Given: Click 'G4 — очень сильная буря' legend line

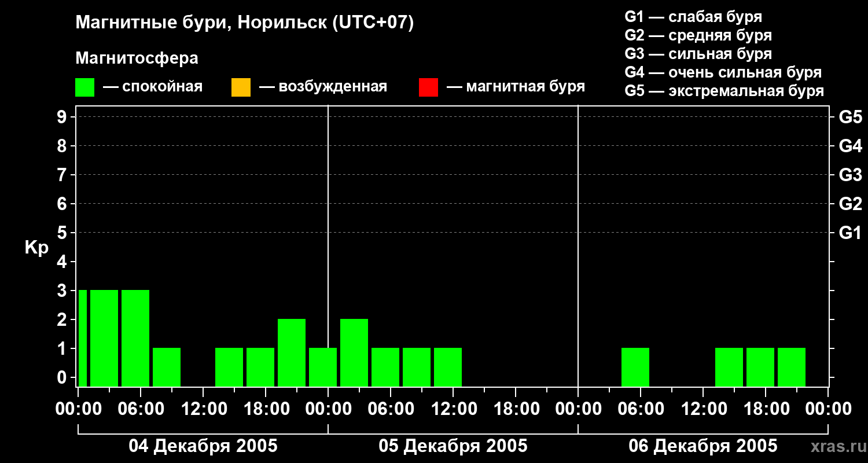Looking at the screenshot, I should 723,72.
